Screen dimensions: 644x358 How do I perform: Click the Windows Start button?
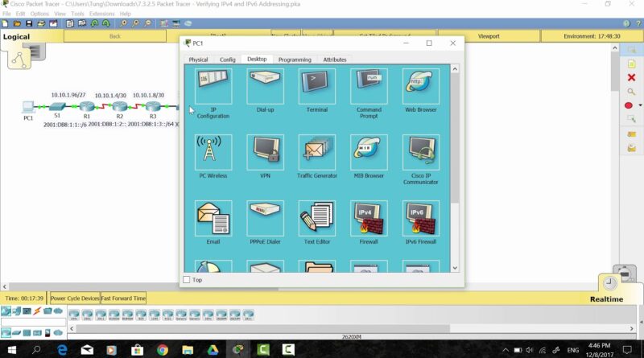[x=11, y=350]
